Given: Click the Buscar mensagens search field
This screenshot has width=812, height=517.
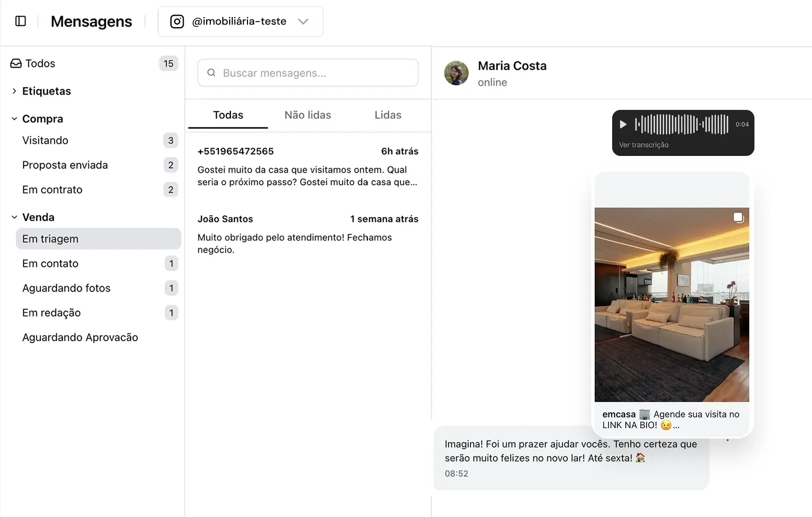Looking at the screenshot, I should (308, 73).
